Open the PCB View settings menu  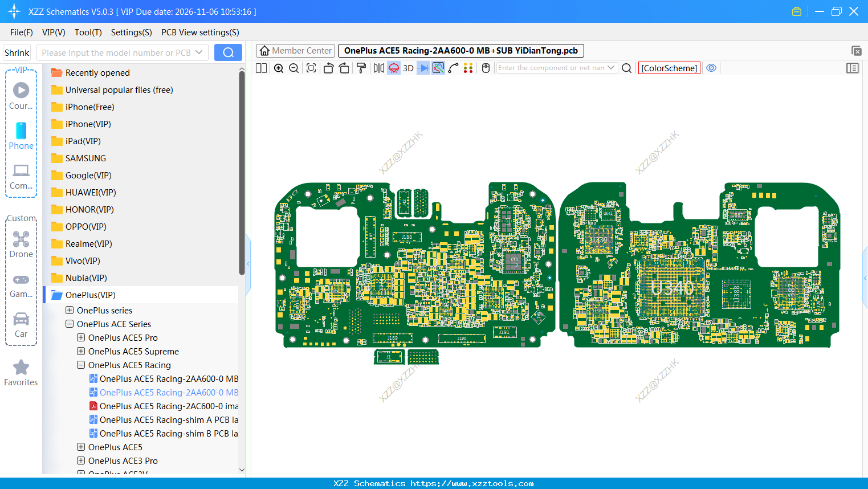pyautogui.click(x=200, y=32)
